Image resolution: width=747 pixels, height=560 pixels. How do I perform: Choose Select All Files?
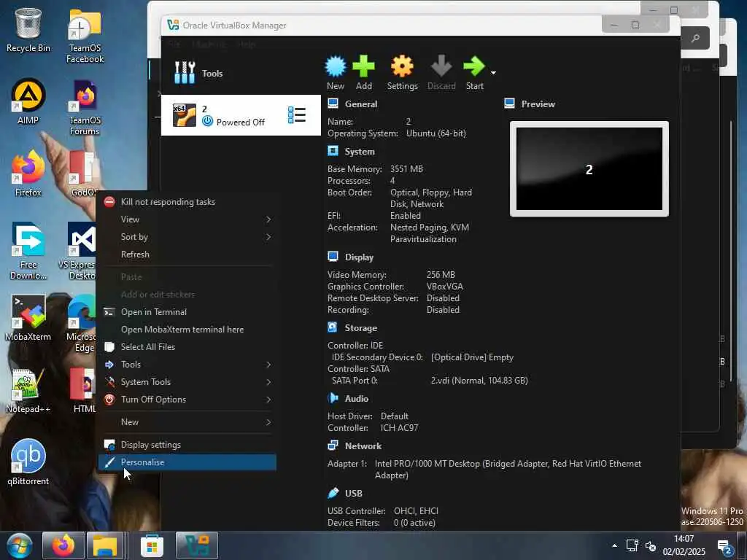[187, 347]
